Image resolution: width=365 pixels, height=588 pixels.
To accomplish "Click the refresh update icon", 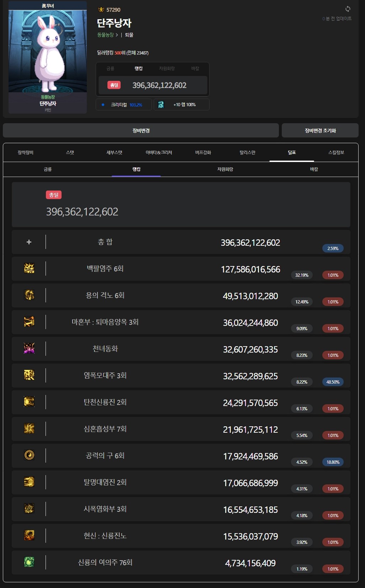I will point(348,9).
